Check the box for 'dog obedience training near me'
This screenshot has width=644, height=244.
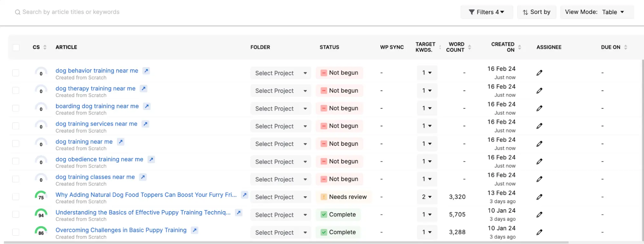(15, 161)
